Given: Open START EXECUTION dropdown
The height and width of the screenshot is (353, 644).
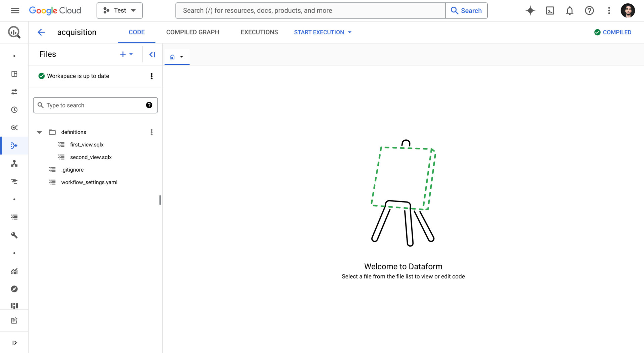Looking at the screenshot, I should click(322, 32).
